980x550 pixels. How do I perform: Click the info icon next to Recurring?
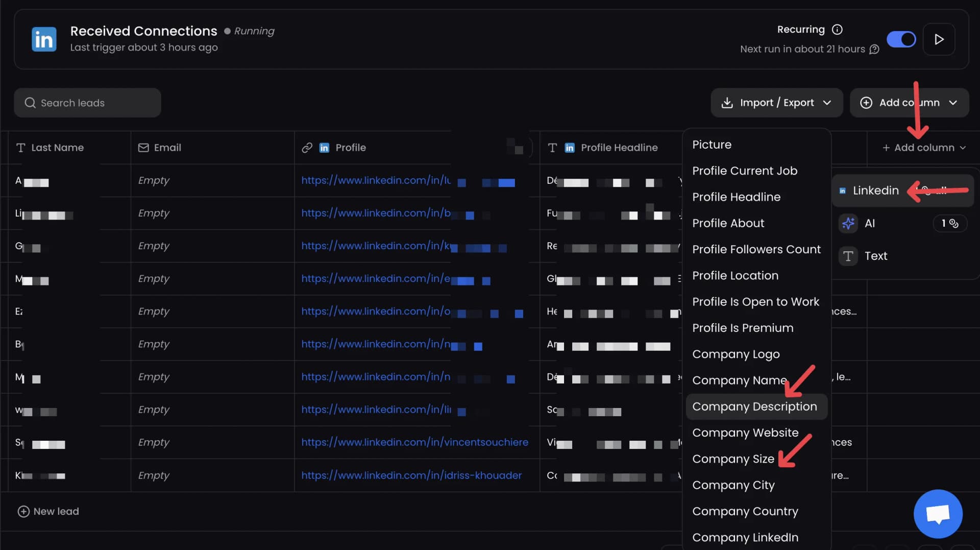(838, 30)
